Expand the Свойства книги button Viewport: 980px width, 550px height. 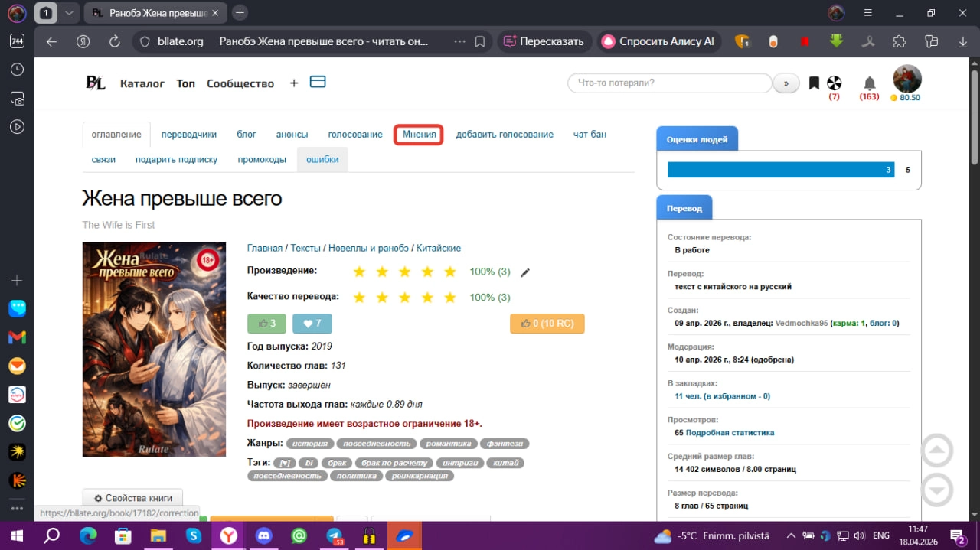click(x=132, y=498)
